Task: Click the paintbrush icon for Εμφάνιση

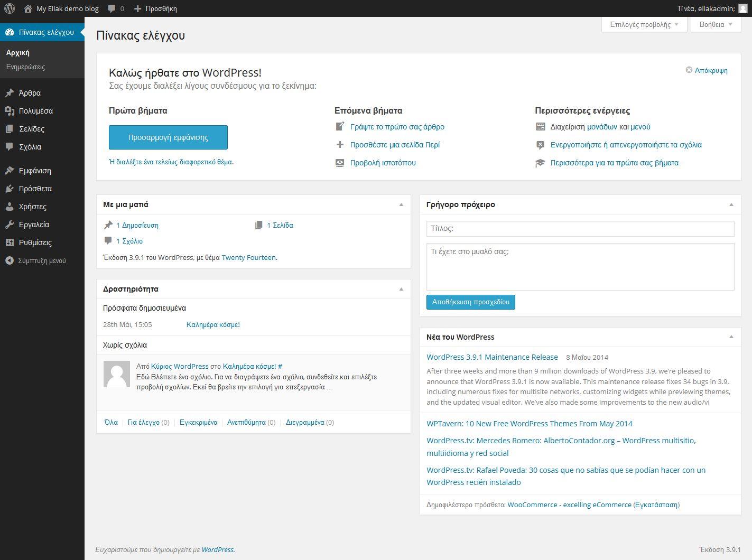Action: coord(10,171)
